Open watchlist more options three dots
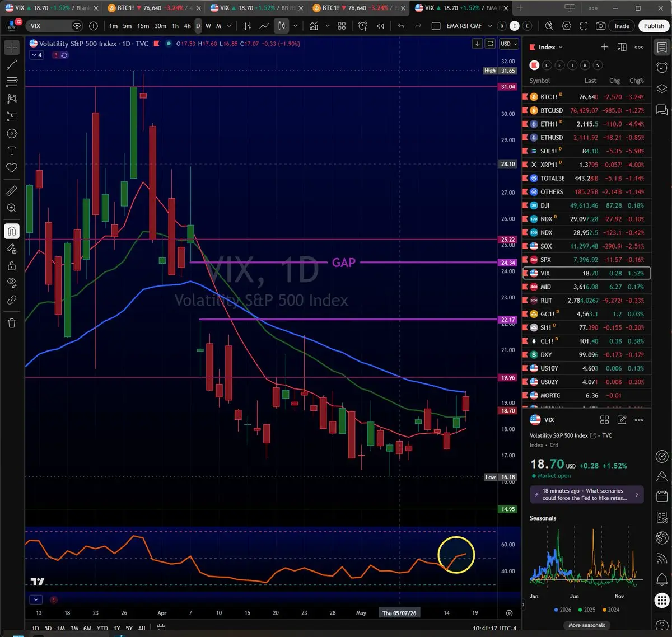Viewport: 672px width, 637px height. coord(639,47)
